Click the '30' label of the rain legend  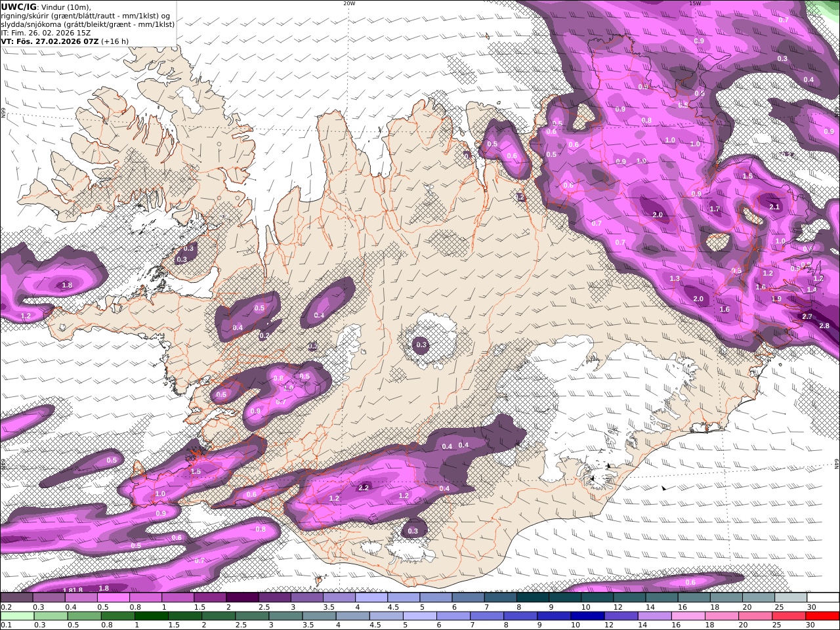[x=810, y=625]
